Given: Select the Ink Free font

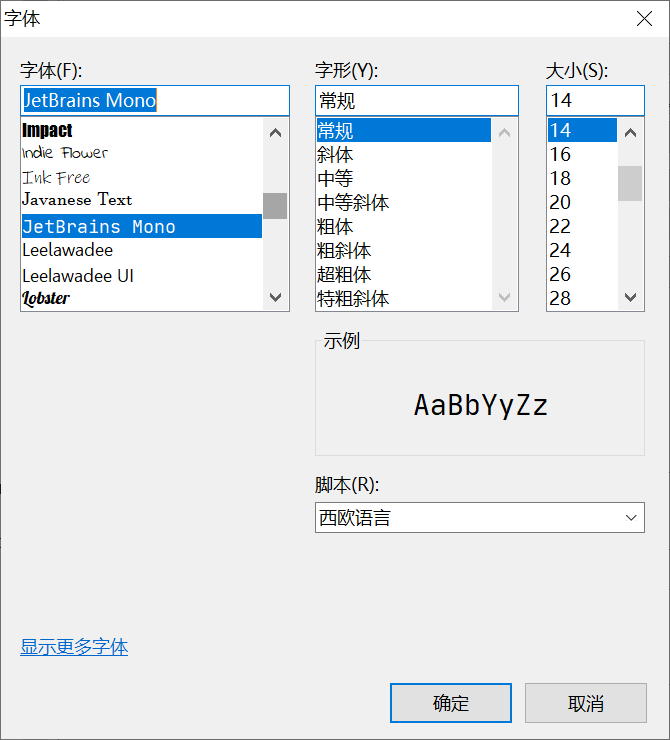Looking at the screenshot, I should click(56, 177).
